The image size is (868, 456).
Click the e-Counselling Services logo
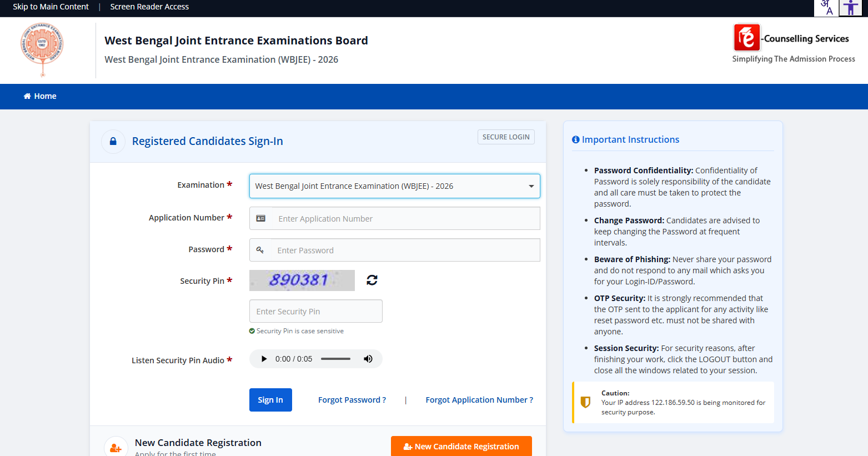click(x=793, y=44)
